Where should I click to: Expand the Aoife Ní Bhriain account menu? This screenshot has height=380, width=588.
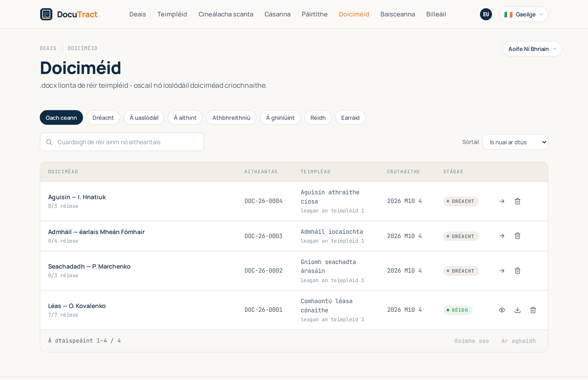coord(532,49)
